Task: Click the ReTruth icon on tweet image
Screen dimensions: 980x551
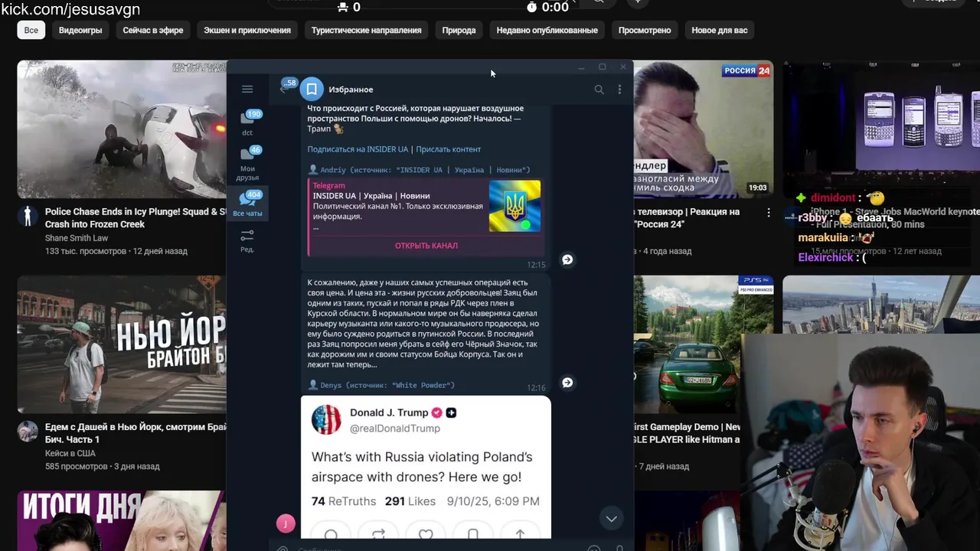Action: point(378,534)
